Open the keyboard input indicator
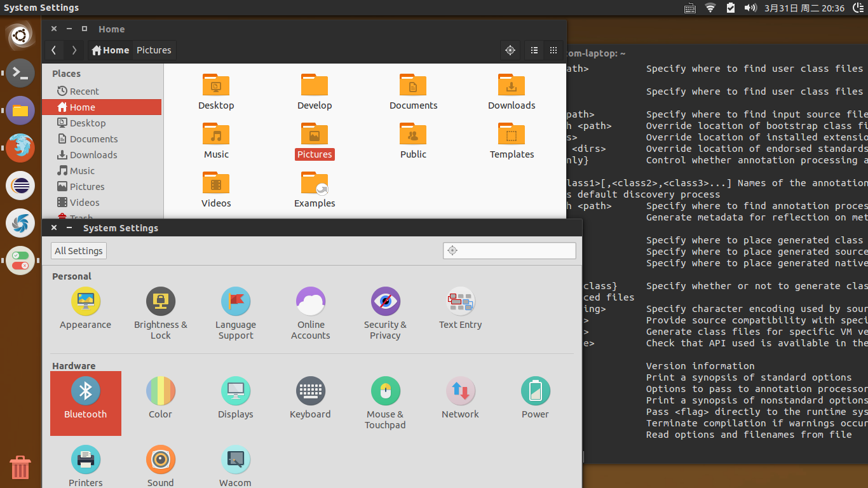Viewport: 868px width, 488px height. point(690,8)
